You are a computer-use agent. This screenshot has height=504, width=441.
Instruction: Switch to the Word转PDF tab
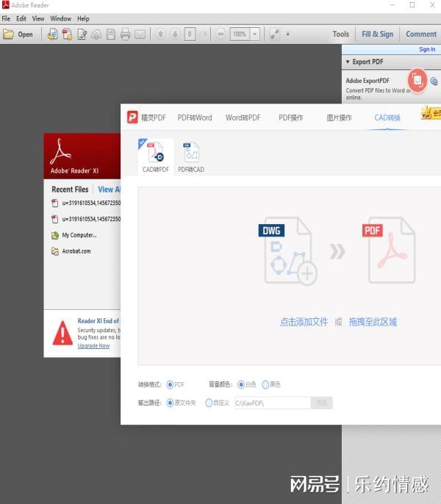click(243, 118)
